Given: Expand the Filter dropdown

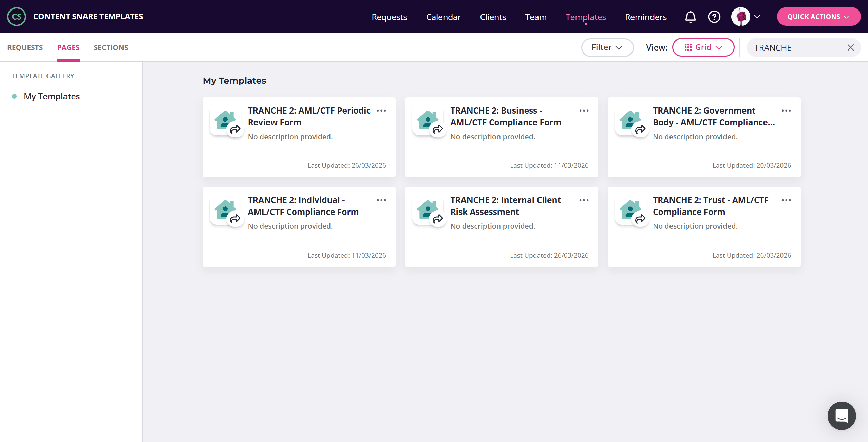Looking at the screenshot, I should 607,47.
